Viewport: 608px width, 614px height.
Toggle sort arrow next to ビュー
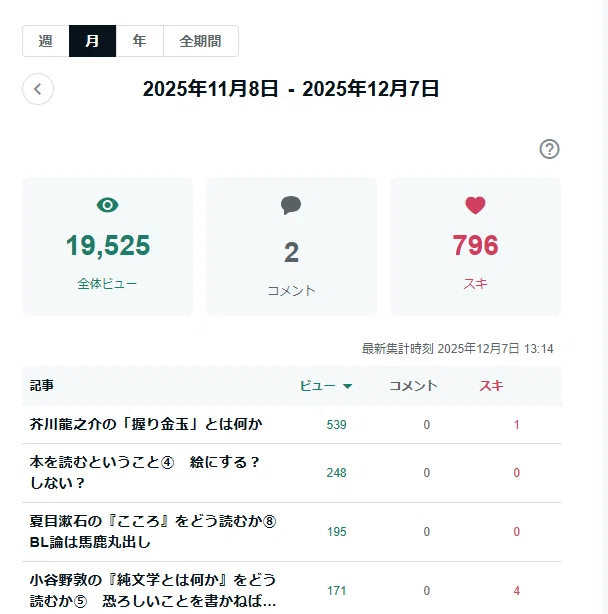347,386
